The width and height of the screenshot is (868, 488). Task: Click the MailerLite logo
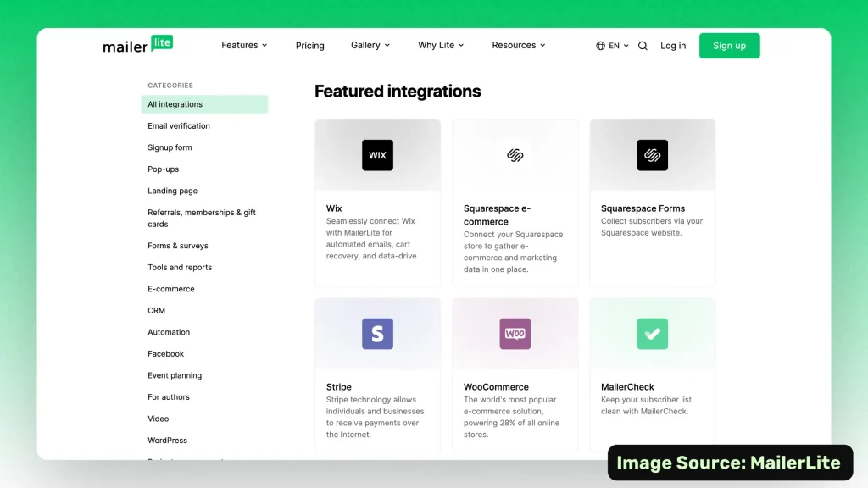[x=138, y=45]
